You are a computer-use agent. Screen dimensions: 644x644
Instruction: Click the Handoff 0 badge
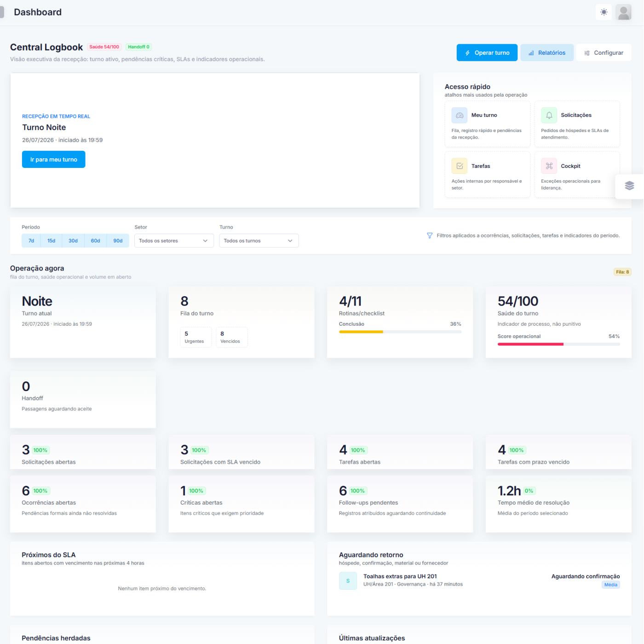click(x=138, y=47)
